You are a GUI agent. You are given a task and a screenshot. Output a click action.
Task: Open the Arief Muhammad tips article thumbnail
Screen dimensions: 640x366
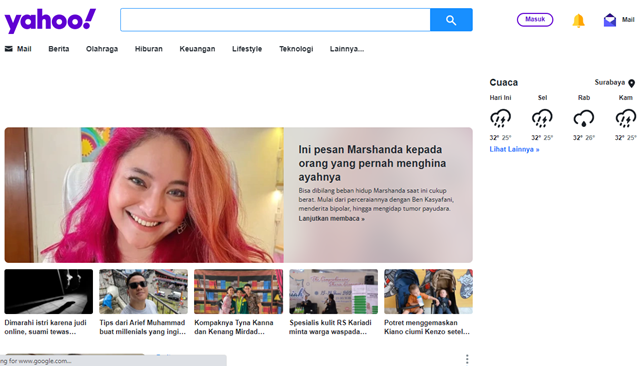(143, 291)
